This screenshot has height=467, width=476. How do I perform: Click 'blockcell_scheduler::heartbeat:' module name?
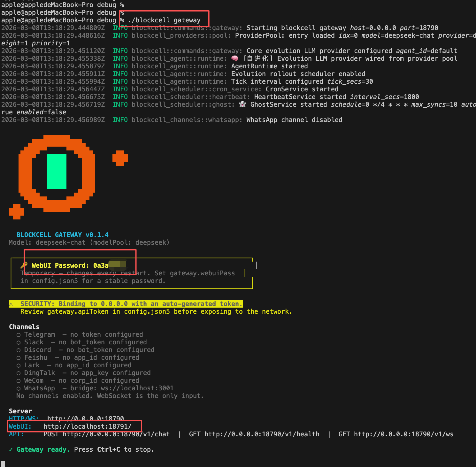tap(191, 97)
